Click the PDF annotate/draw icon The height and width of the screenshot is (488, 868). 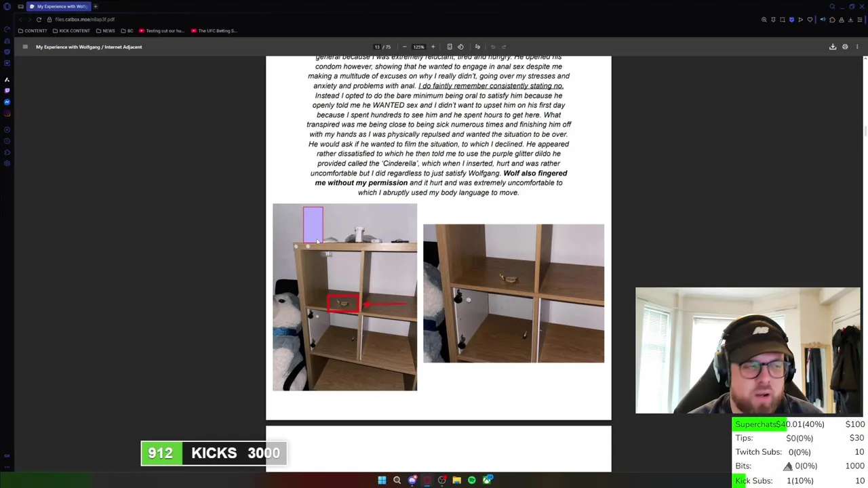click(477, 47)
